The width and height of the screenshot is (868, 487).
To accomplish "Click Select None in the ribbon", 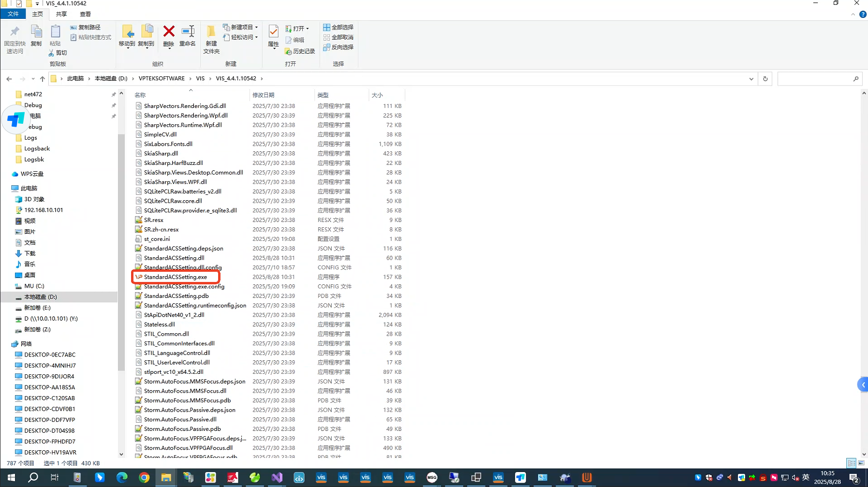I will point(338,37).
